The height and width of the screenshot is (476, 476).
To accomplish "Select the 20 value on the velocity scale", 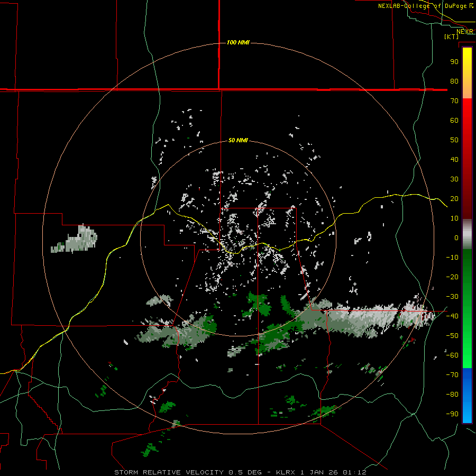I will [x=454, y=199].
